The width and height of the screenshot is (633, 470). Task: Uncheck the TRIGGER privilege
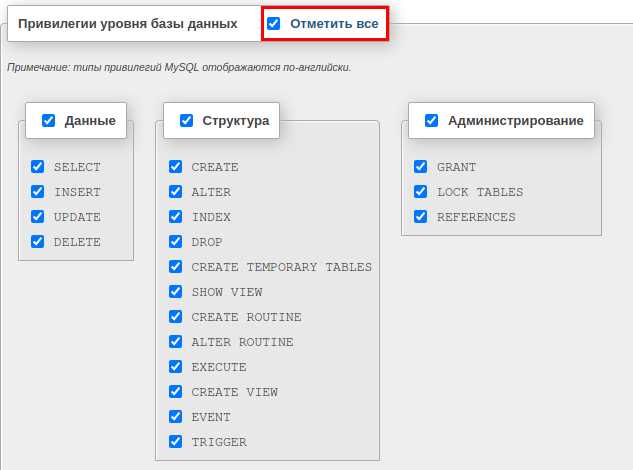[x=175, y=442]
